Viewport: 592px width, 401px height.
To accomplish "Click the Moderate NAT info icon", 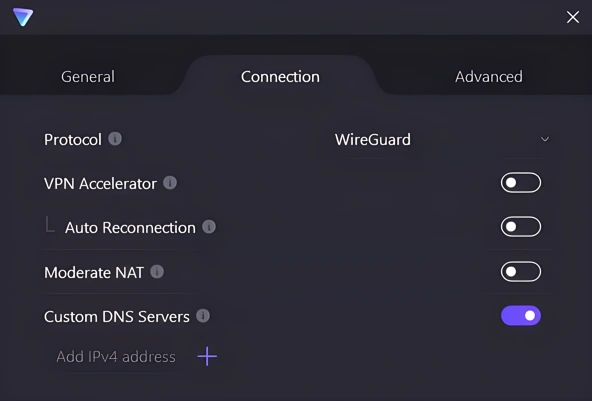I will (157, 271).
